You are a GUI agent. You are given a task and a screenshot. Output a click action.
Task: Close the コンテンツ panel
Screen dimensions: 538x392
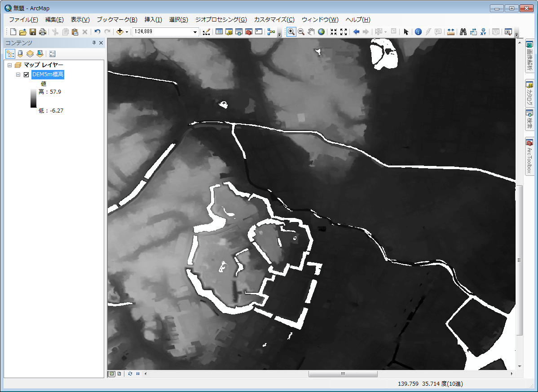point(101,43)
